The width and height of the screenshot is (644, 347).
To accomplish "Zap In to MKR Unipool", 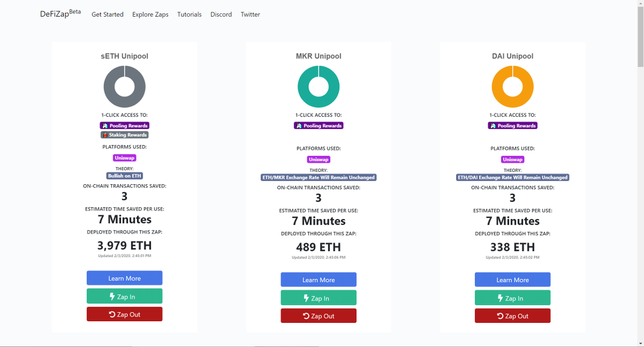I will click(x=319, y=298).
